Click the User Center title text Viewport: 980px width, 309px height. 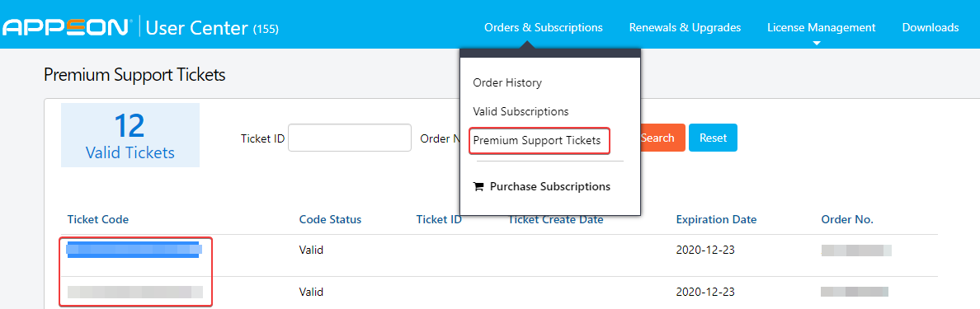click(197, 27)
